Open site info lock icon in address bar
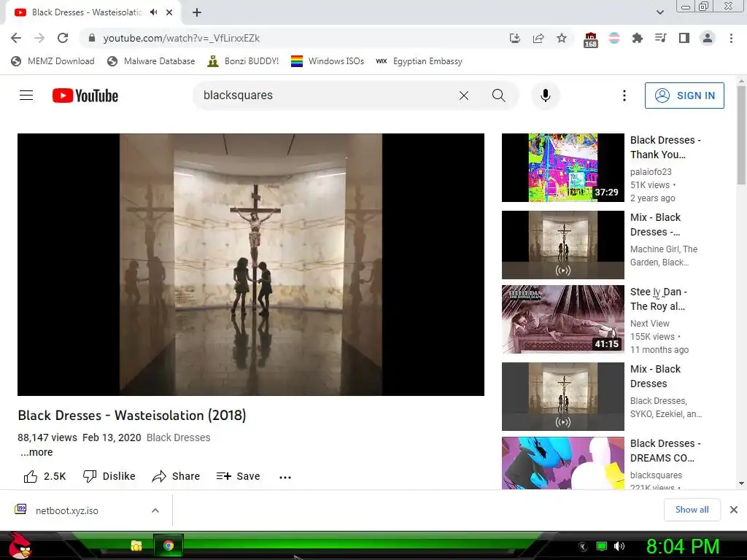 [x=92, y=38]
